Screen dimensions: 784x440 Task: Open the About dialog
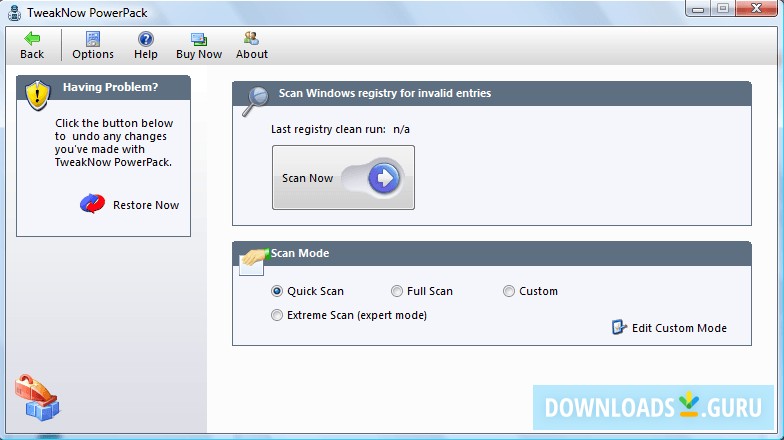point(252,45)
